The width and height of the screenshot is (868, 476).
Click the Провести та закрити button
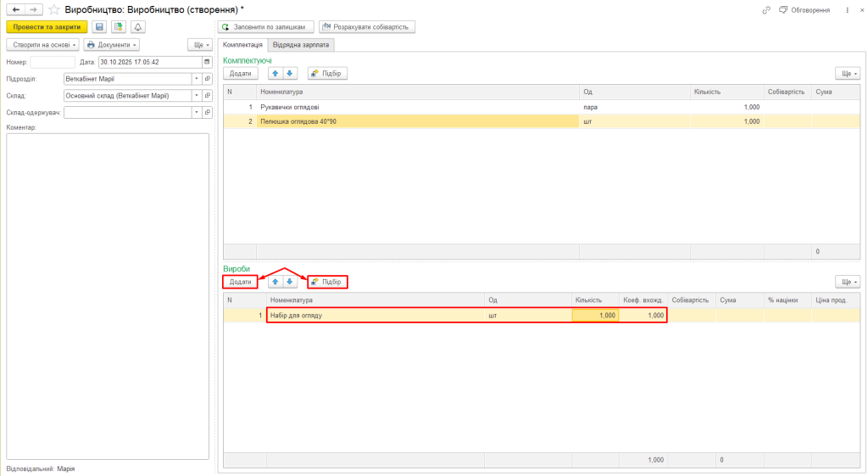tap(47, 27)
